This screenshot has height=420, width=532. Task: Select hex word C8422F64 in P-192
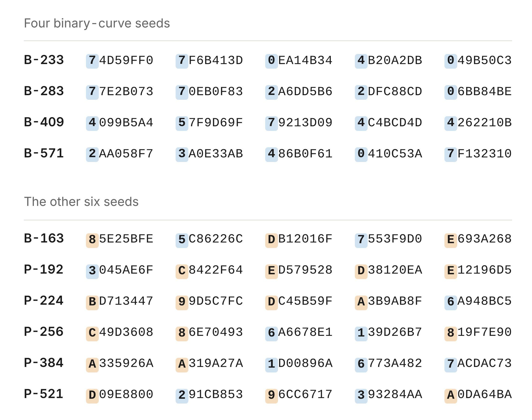[209, 270]
